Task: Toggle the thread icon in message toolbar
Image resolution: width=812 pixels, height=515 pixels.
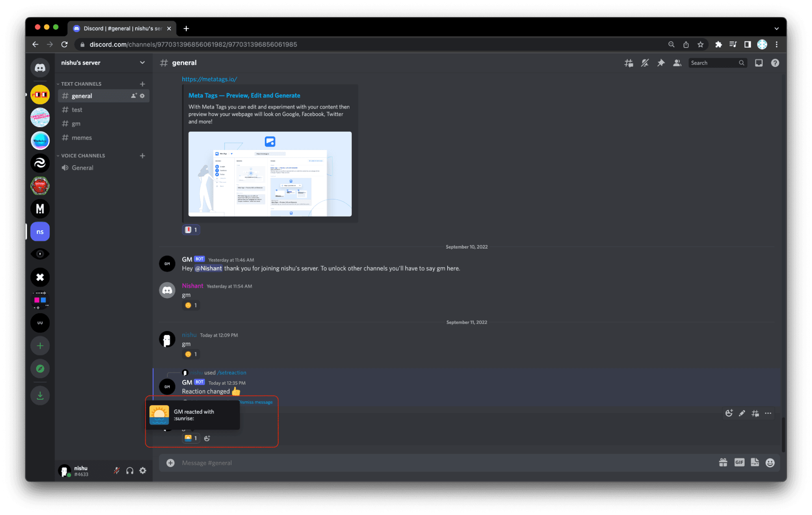Action: coord(756,413)
